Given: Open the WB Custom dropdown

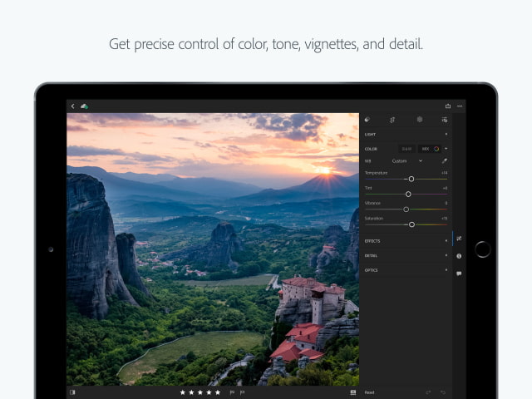Looking at the screenshot, I should [x=406, y=160].
